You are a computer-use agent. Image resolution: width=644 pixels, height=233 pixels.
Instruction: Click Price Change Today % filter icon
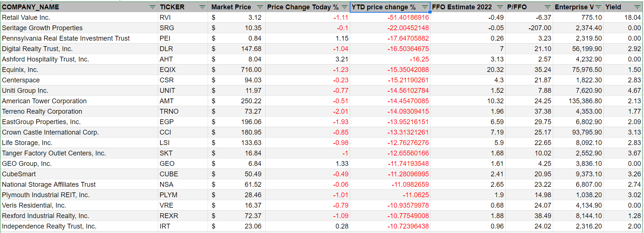[x=344, y=7]
